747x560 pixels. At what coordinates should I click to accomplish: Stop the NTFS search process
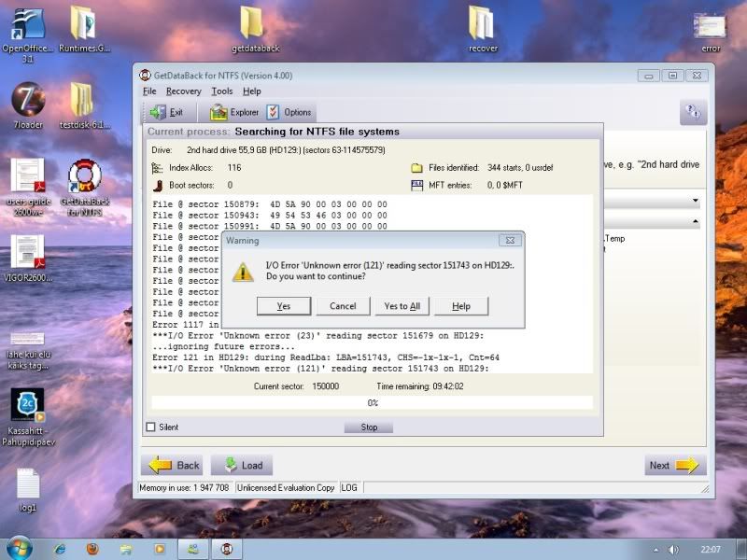coord(369,427)
